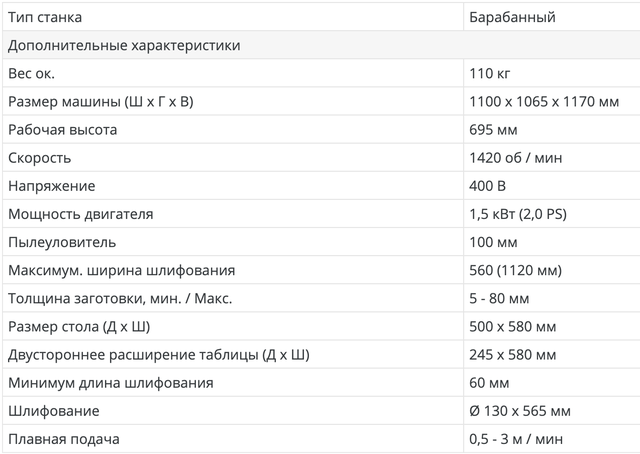This screenshot has width=640, height=454.
Task: Click the "Тип станка" row label
Action: coord(45,17)
